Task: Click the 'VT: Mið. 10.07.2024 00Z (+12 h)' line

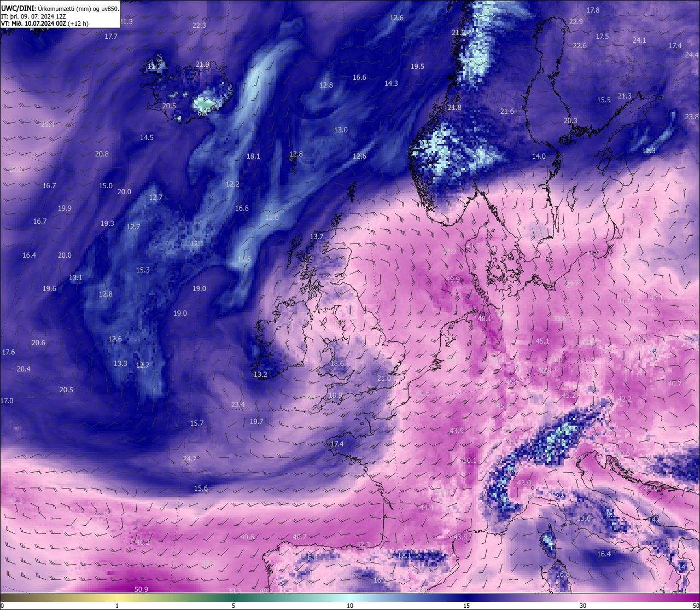Action: click(45, 24)
